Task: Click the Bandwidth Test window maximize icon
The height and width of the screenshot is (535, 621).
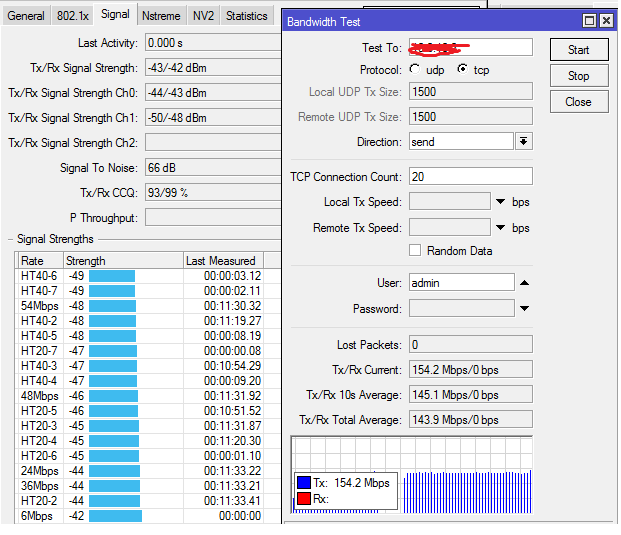Action: 590,21
